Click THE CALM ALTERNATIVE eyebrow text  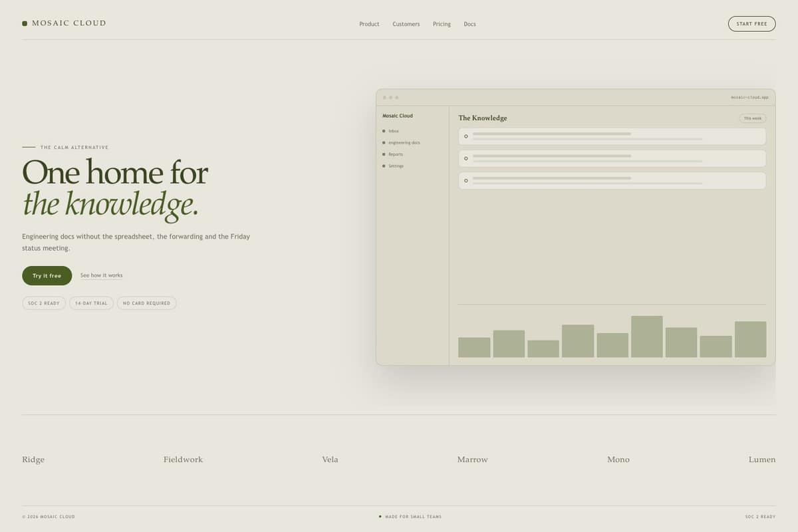(x=74, y=148)
